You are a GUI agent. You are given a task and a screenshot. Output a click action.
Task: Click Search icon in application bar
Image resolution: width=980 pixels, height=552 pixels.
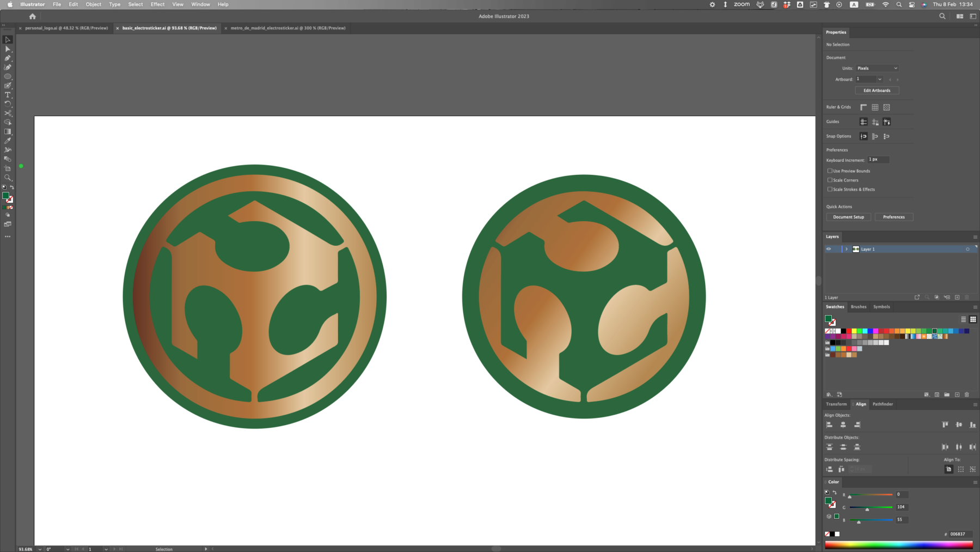942,16
